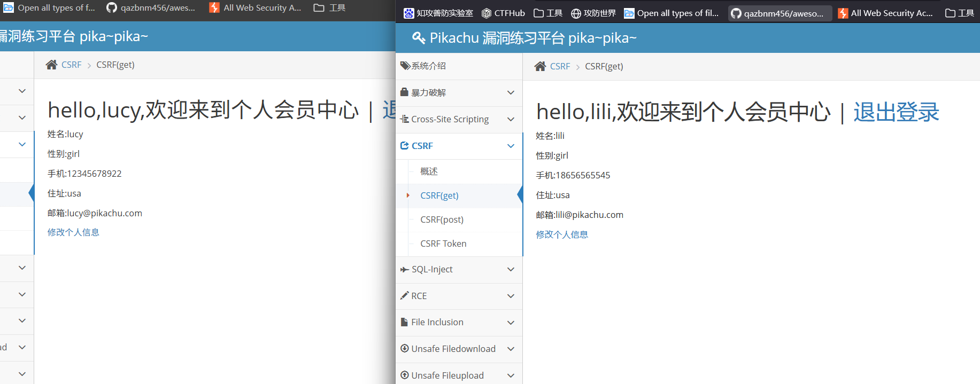
Task: Click 性别:girl text in lili's profile
Action: click(552, 155)
